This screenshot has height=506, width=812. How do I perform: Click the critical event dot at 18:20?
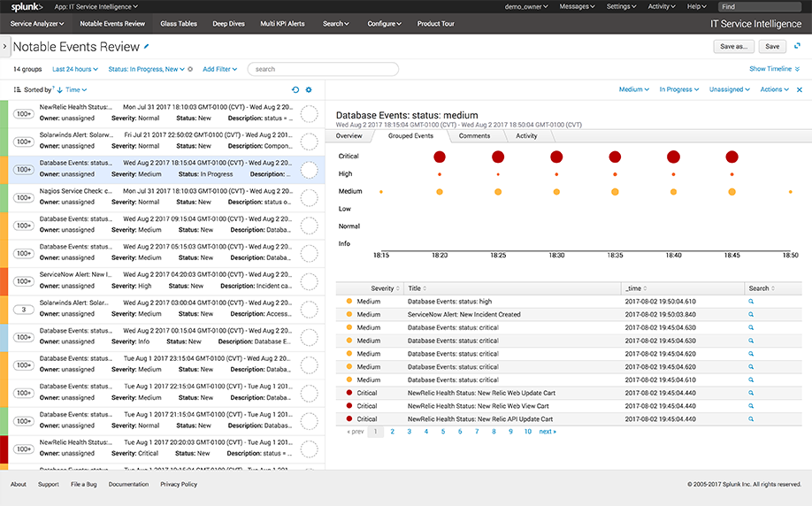440,157
